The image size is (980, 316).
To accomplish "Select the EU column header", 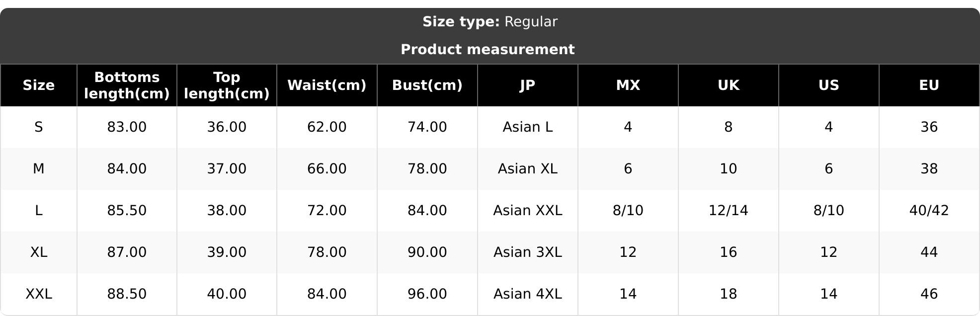I will 929,85.
